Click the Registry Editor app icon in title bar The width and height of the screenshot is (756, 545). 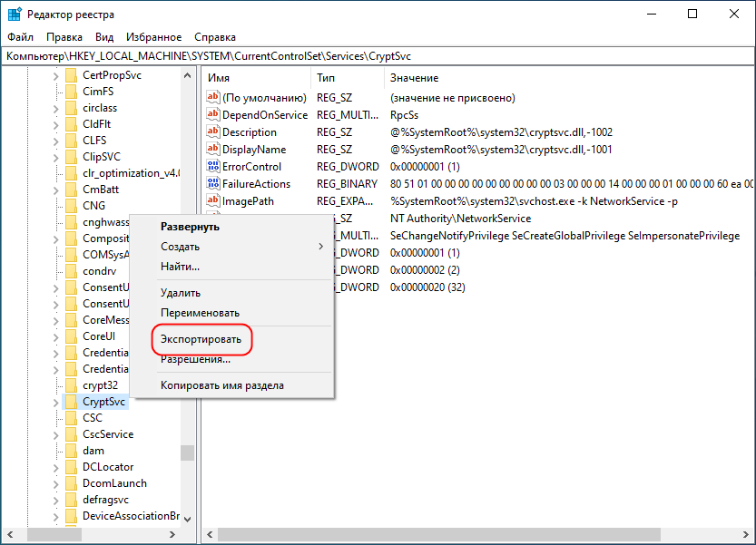(14, 15)
